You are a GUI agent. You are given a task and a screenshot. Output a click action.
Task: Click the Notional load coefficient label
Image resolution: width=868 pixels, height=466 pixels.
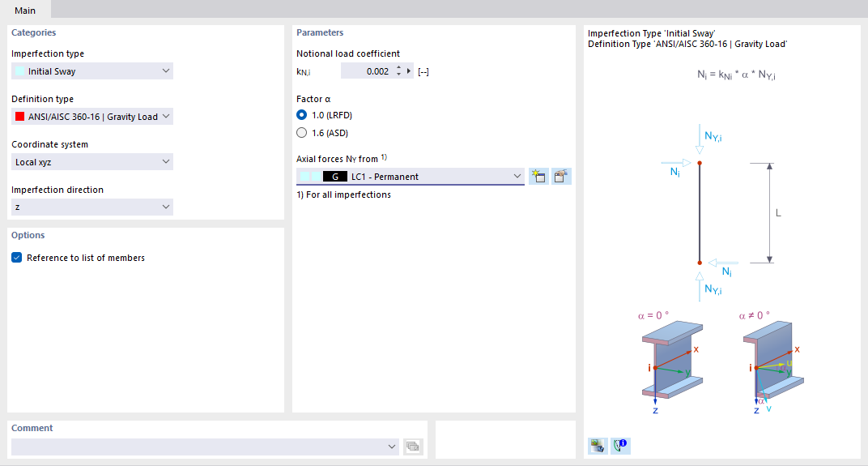click(347, 53)
